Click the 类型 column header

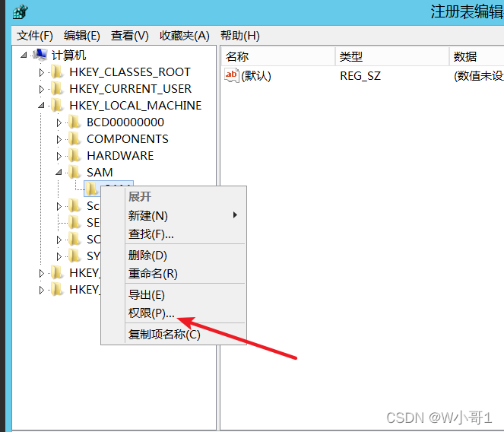coord(392,56)
